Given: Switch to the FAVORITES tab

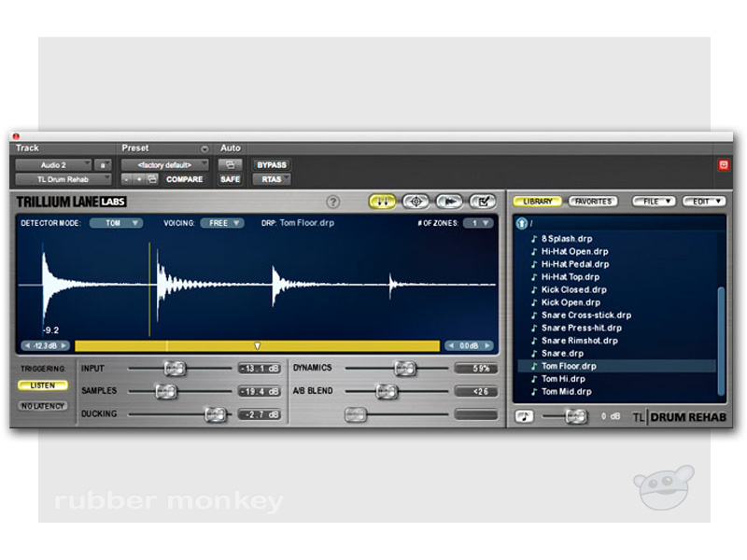Looking at the screenshot, I should (593, 202).
